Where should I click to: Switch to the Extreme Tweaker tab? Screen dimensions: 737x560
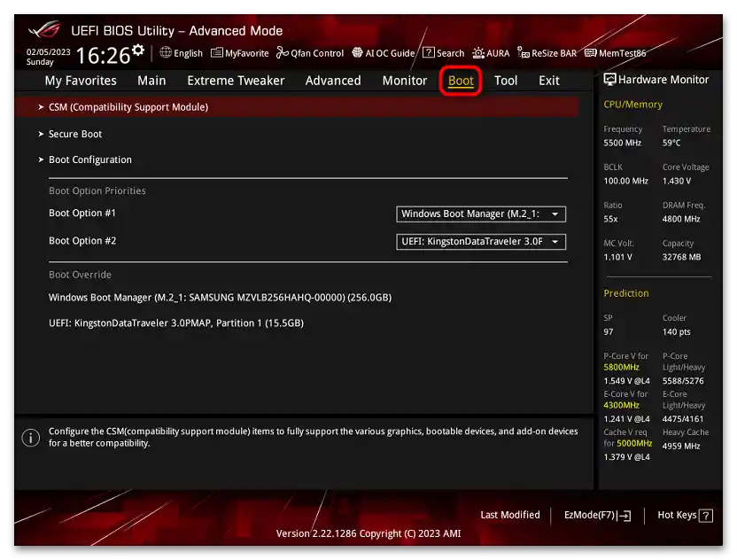[235, 81]
